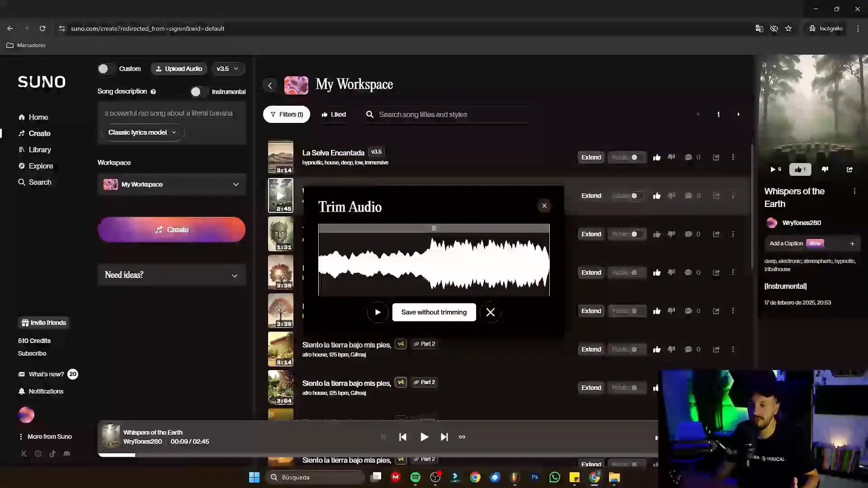The image size is (868, 488).
Task: Cancel trimming with the round X button
Action: pos(491,312)
